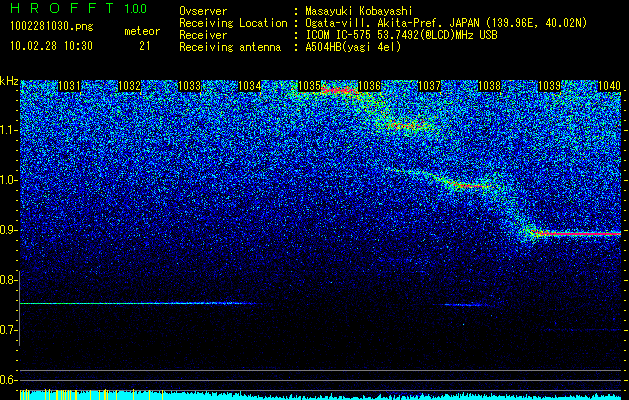Click the 0.9 frequency axis label
629x400 pixels.
pyautogui.click(x=8, y=230)
